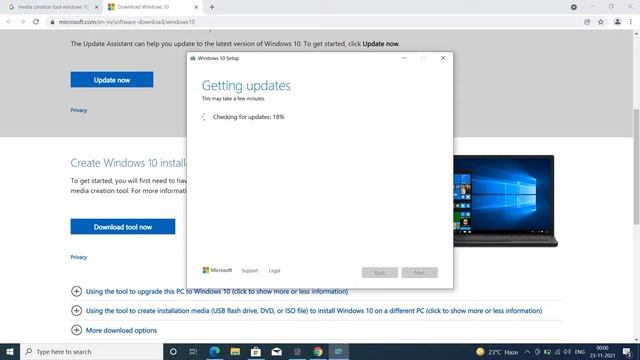The image size is (640, 360).
Task: Click the Chrome extension circle icon top right
Action: click(573, 7)
